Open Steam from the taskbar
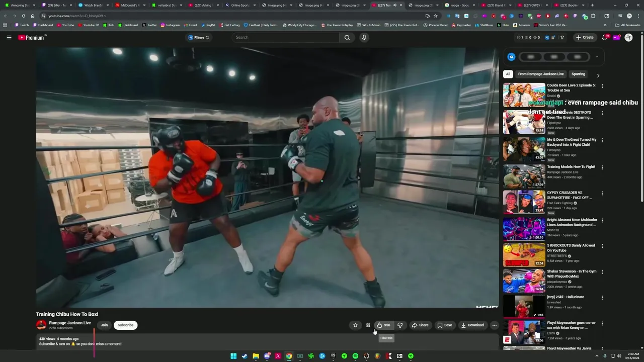Image resolution: width=644 pixels, height=362 pixels. (x=245, y=356)
